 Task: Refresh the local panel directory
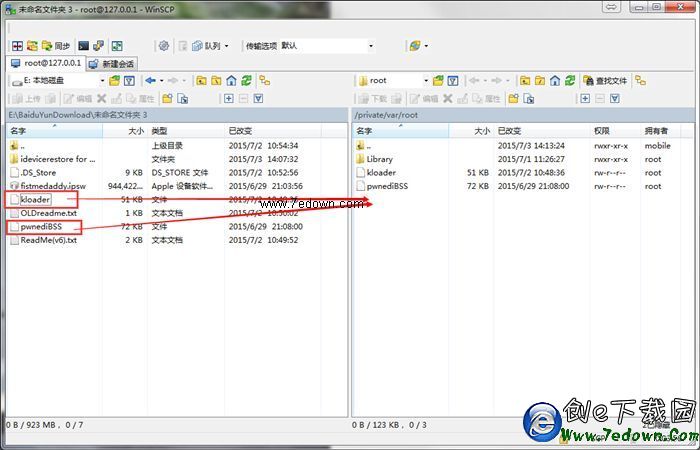pyautogui.click(x=246, y=81)
